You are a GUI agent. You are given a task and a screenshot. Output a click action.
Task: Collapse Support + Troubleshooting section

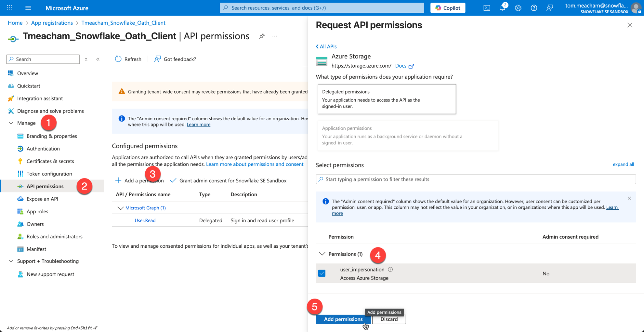point(11,261)
